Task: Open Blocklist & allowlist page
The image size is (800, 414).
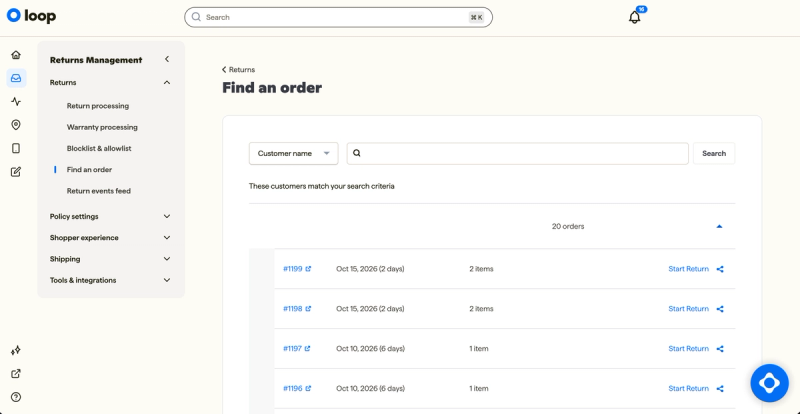Action: point(99,149)
